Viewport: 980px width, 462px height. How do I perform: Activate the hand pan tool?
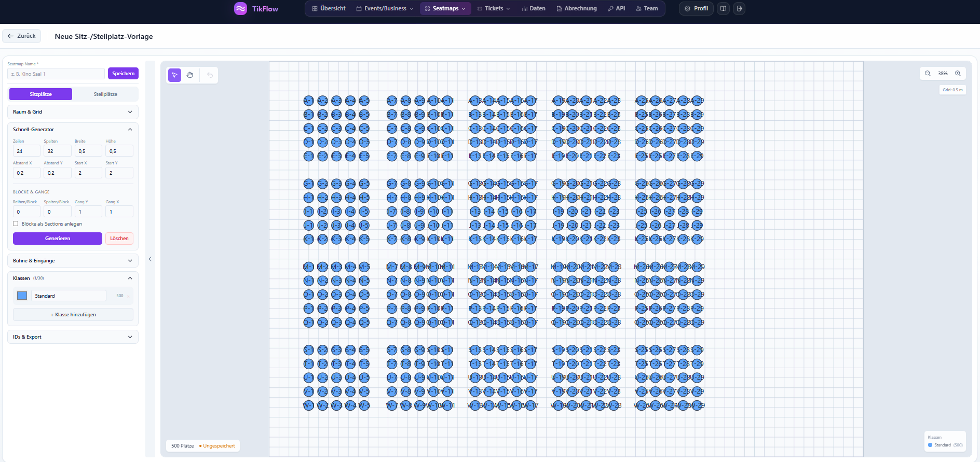pyautogui.click(x=190, y=75)
